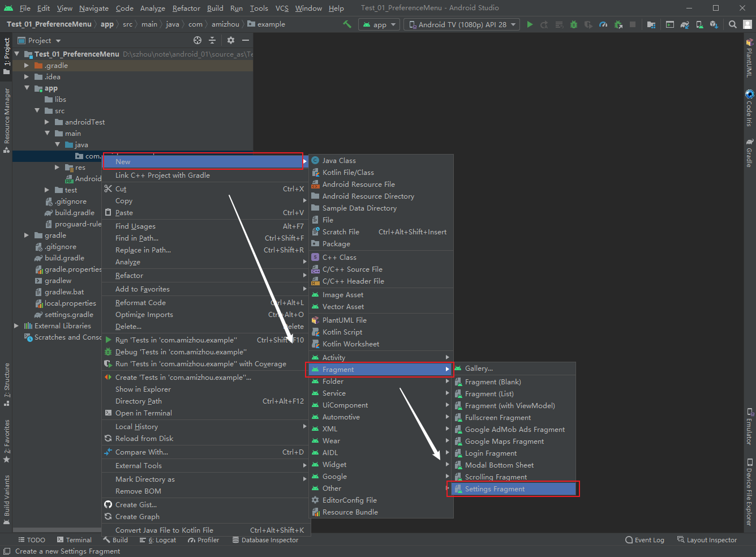This screenshot has width=756, height=557.
Task: Select Login Fragment template
Action: click(x=514, y=453)
